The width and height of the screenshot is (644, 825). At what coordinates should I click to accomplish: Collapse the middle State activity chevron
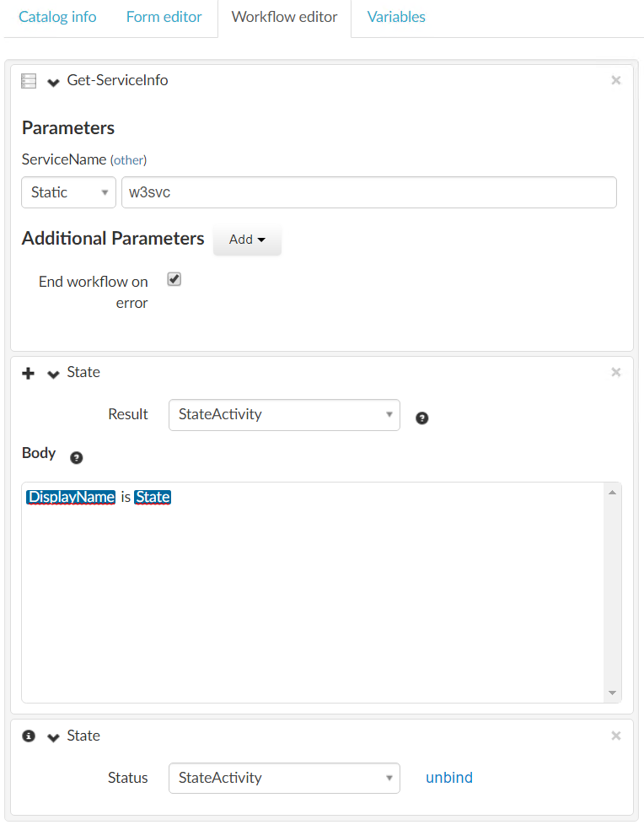tap(53, 374)
